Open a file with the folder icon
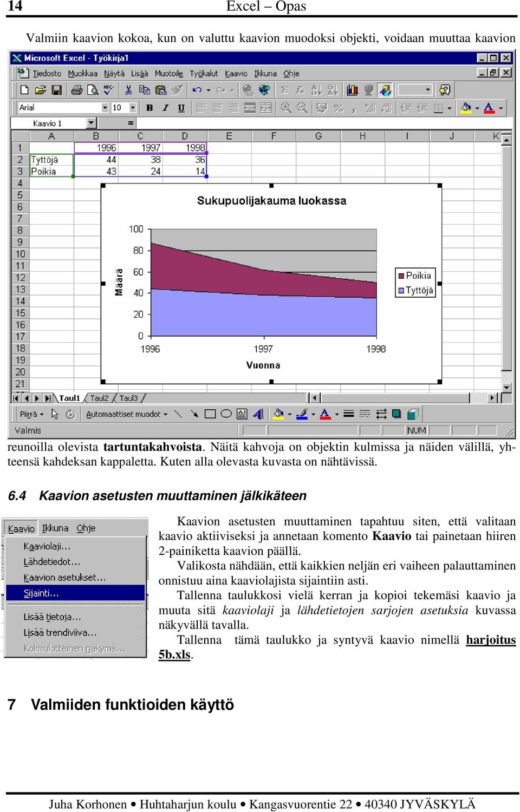This screenshot has width=520, height=812. 40,90
